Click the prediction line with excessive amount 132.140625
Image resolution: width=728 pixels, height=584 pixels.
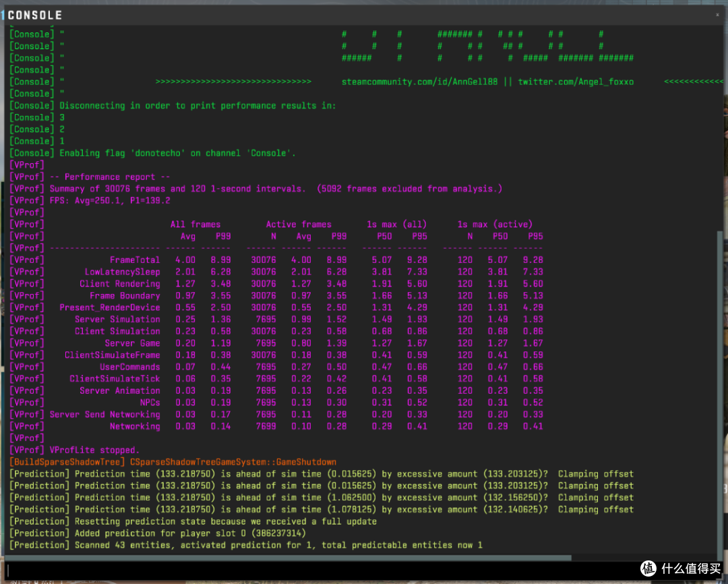[x=322, y=510]
